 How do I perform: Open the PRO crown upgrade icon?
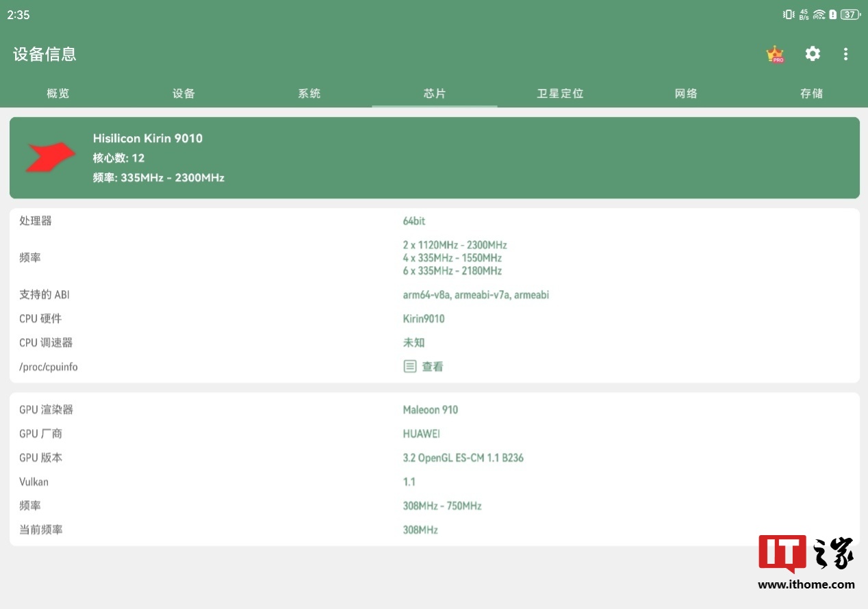[x=775, y=54]
